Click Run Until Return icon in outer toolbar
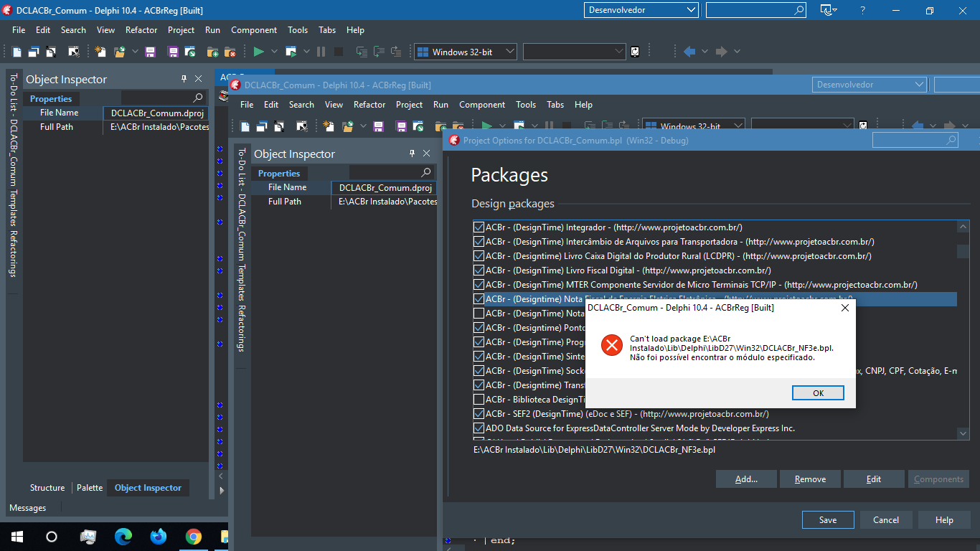This screenshot has height=551, width=980. click(396, 52)
